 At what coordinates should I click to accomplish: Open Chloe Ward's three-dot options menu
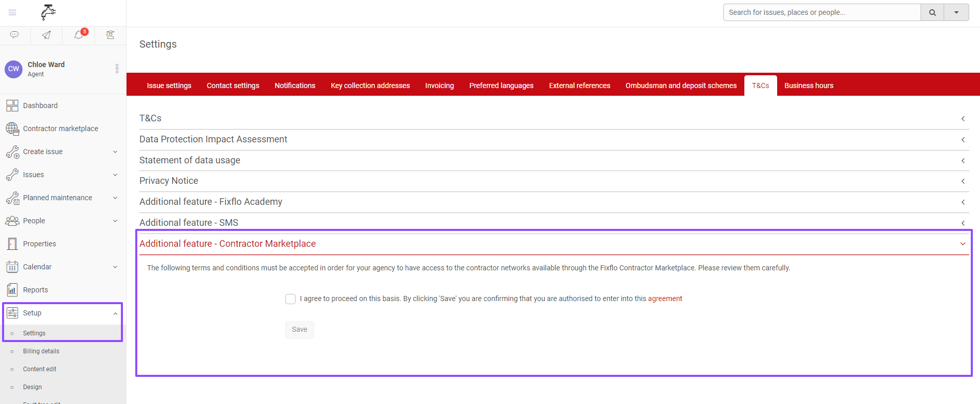pos(117,69)
